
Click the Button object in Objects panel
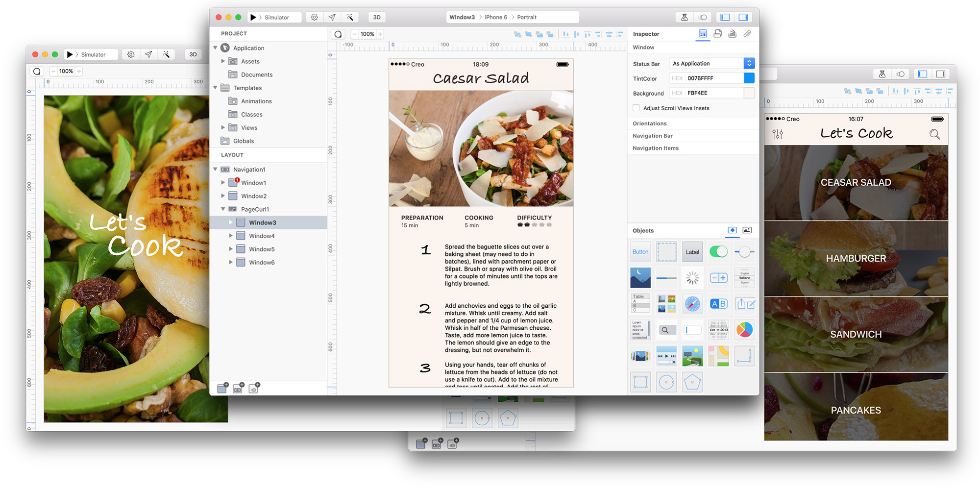coord(640,252)
